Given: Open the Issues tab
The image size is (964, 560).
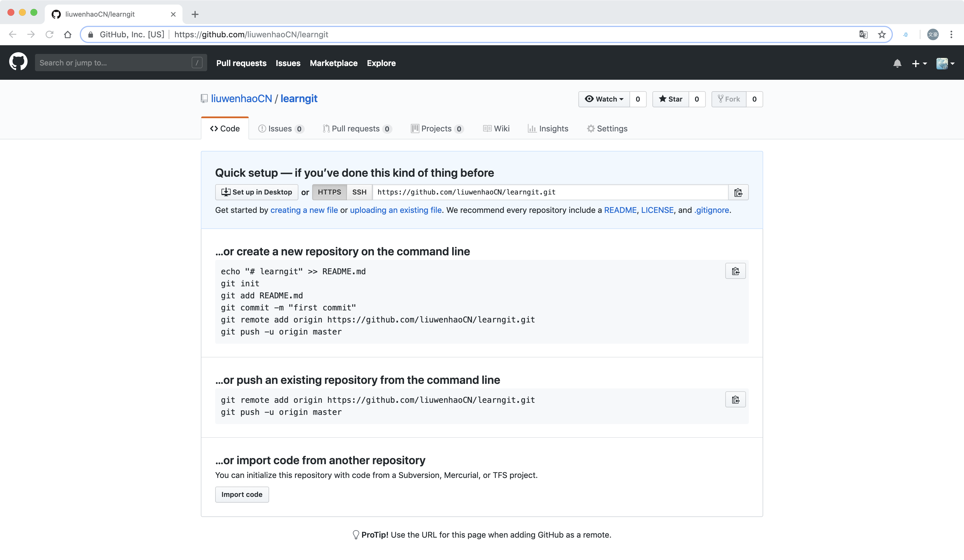Looking at the screenshot, I should (x=281, y=129).
